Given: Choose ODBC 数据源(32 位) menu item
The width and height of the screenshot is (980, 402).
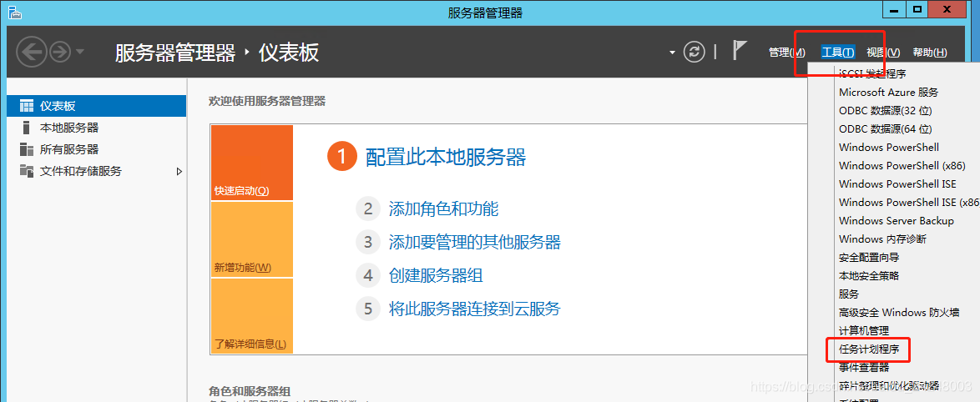Looking at the screenshot, I should pos(885,110).
